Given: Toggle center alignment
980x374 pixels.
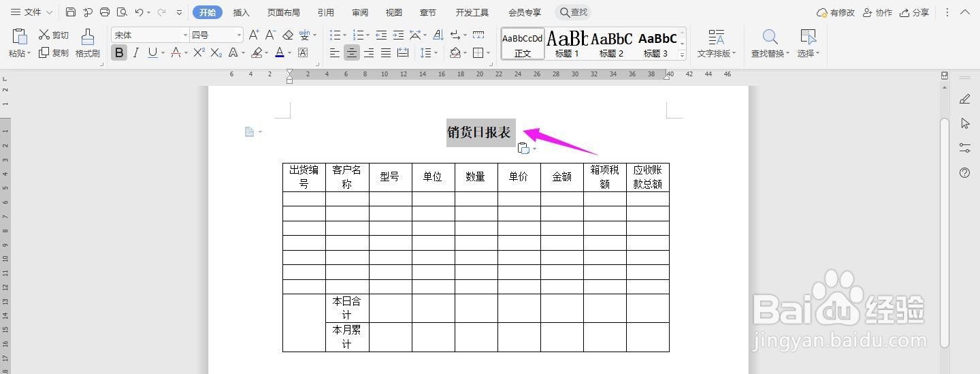Looking at the screenshot, I should tap(352, 52).
